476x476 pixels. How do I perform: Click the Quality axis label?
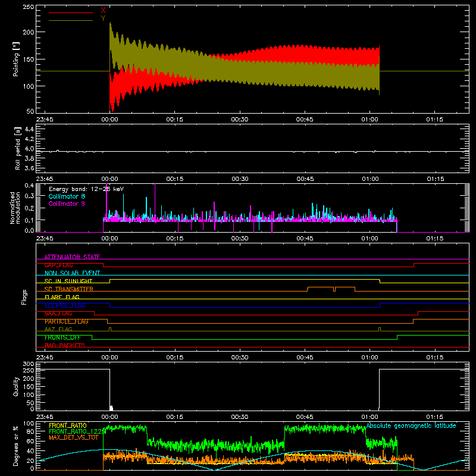16,386
